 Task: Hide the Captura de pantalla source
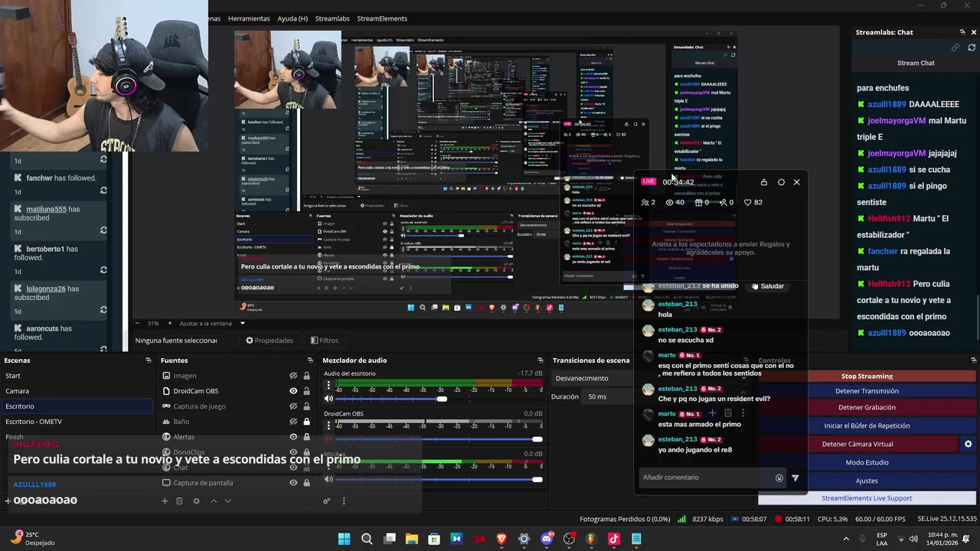pyautogui.click(x=293, y=483)
